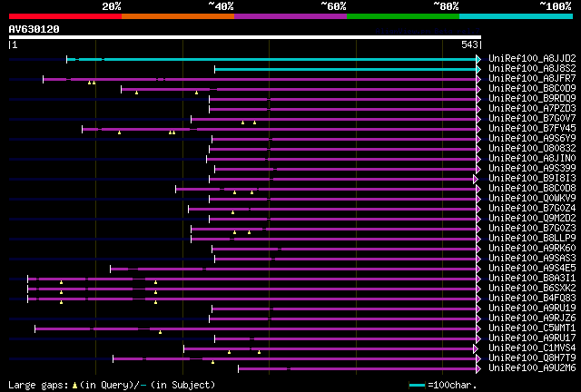Click the UniRef100_A9RU17 label
Screen dimensions: 581x392
pyautogui.click(x=532, y=338)
